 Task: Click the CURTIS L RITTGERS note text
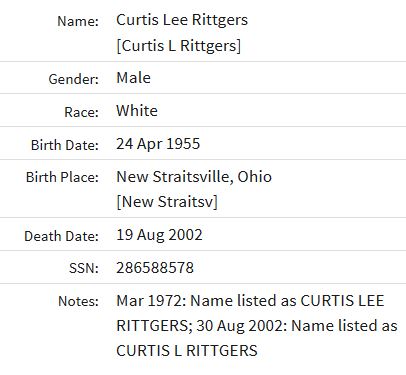[x=187, y=351]
